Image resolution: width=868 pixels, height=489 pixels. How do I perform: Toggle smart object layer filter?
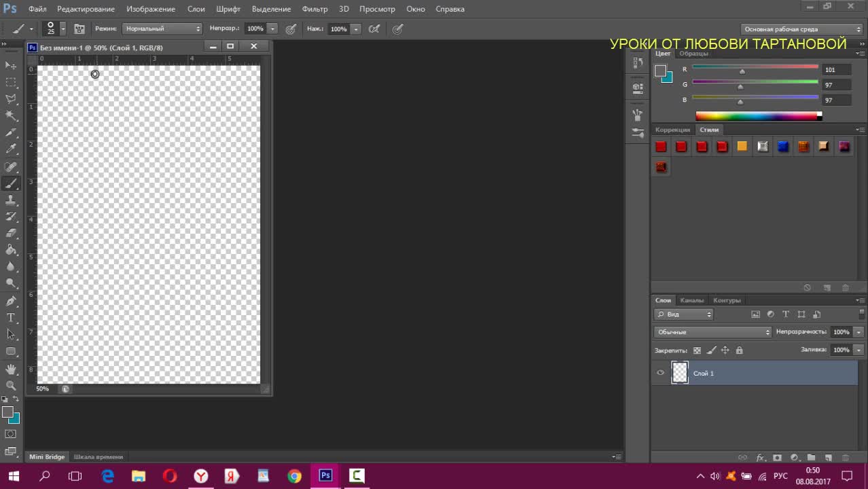tap(817, 314)
